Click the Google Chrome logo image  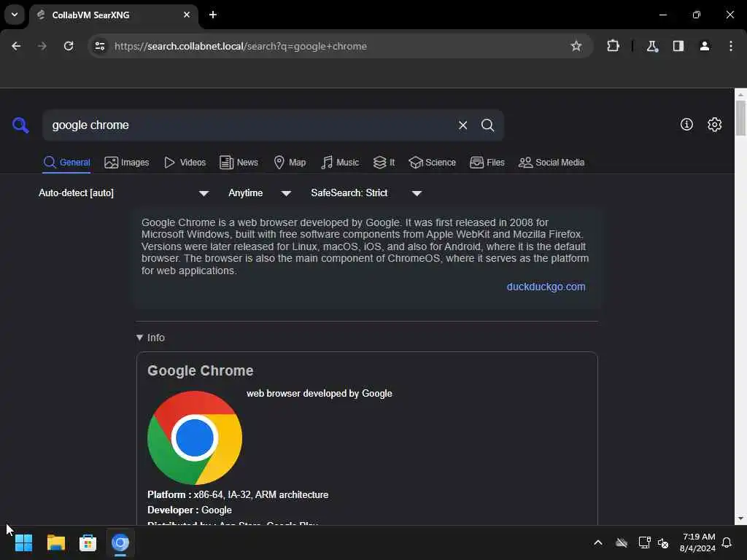point(195,437)
